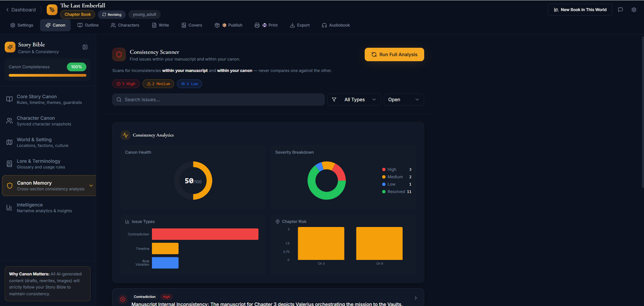Viewport: 644px width, 306px height.
Task: Toggle the 3 High severity filter
Action: pyautogui.click(x=126, y=84)
